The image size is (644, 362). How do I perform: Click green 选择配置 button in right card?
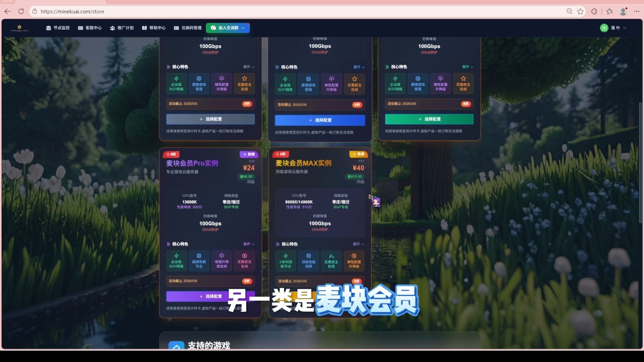click(429, 119)
